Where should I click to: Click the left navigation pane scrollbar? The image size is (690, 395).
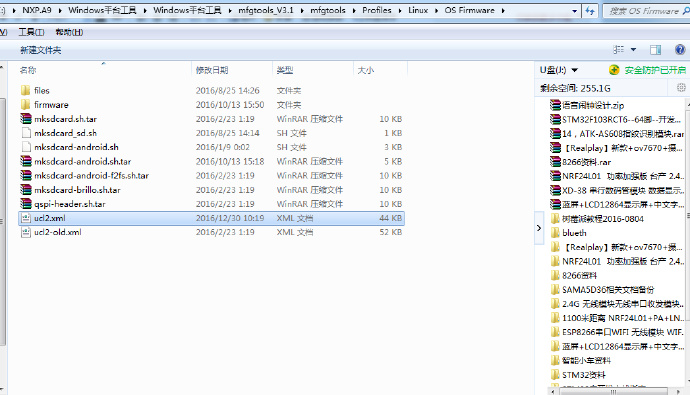coord(2,222)
